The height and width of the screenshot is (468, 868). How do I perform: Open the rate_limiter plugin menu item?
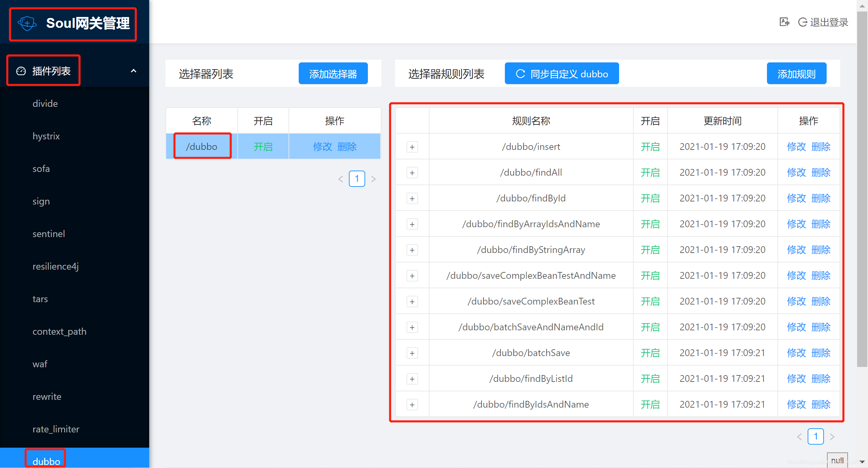point(56,429)
